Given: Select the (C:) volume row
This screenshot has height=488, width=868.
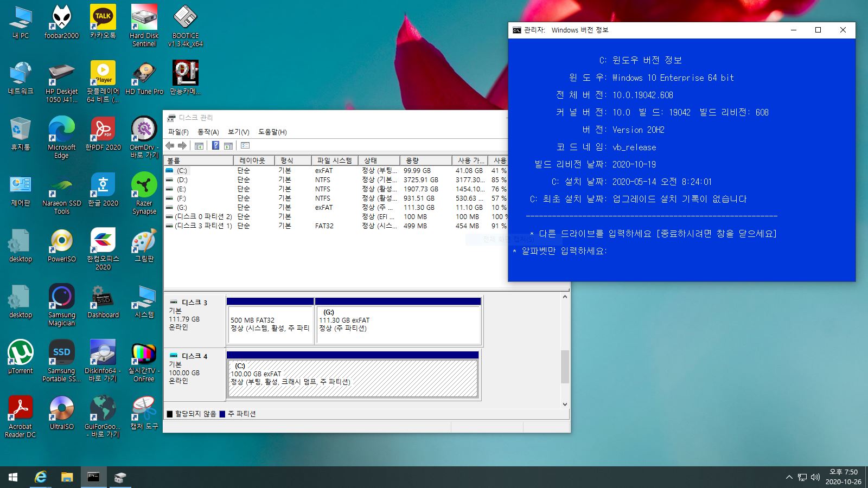Looking at the screenshot, I should click(335, 170).
